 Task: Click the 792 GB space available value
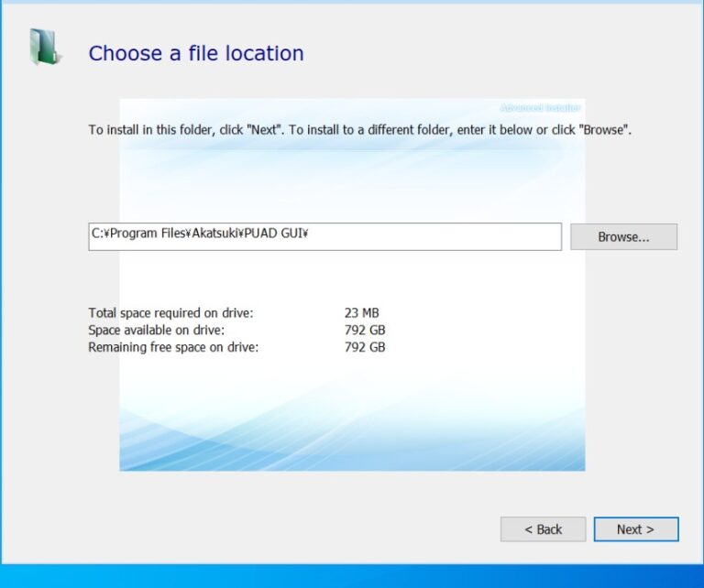coord(365,330)
